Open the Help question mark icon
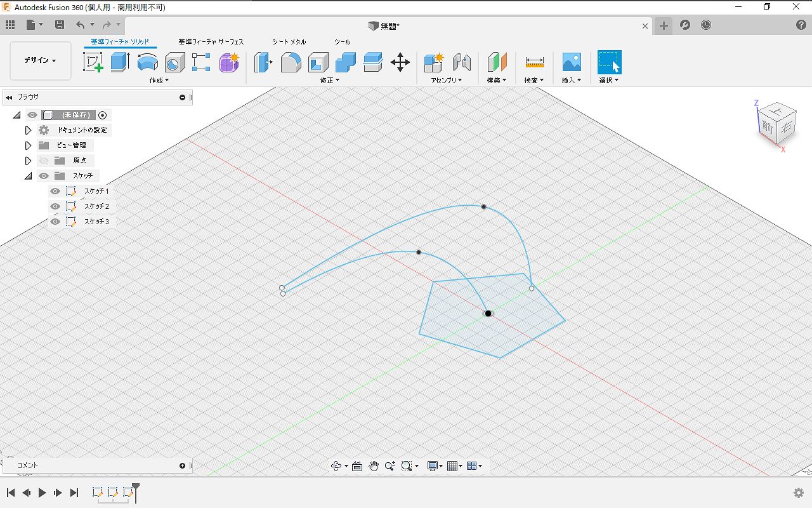This screenshot has height=508, width=812. click(801, 25)
